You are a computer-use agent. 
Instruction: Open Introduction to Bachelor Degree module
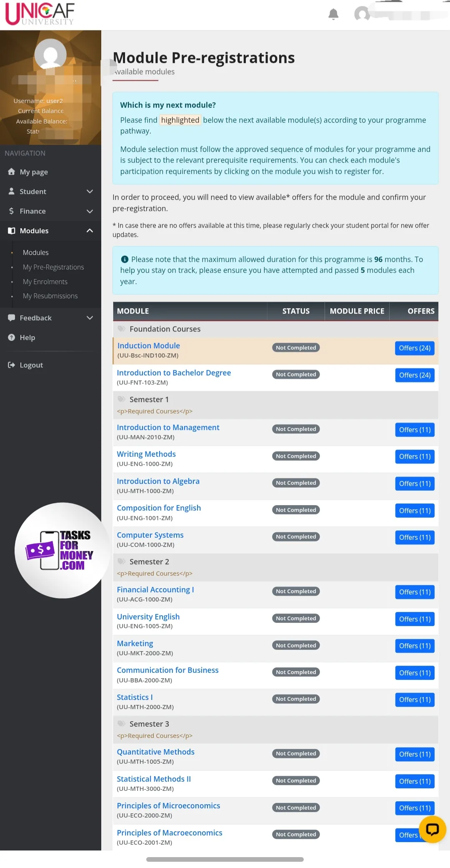pyautogui.click(x=174, y=373)
